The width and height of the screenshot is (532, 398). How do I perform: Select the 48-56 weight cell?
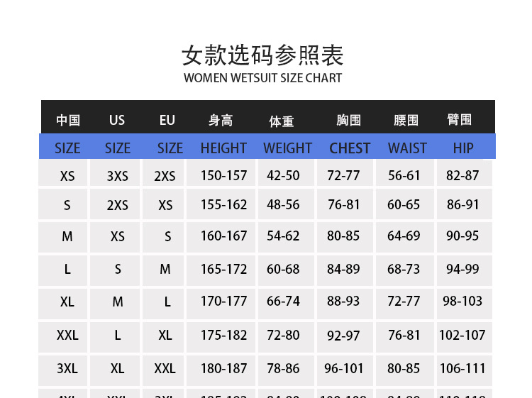(283, 204)
